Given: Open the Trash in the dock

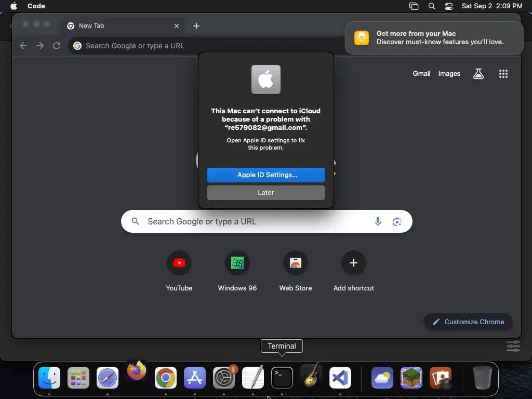Looking at the screenshot, I should click(x=483, y=378).
